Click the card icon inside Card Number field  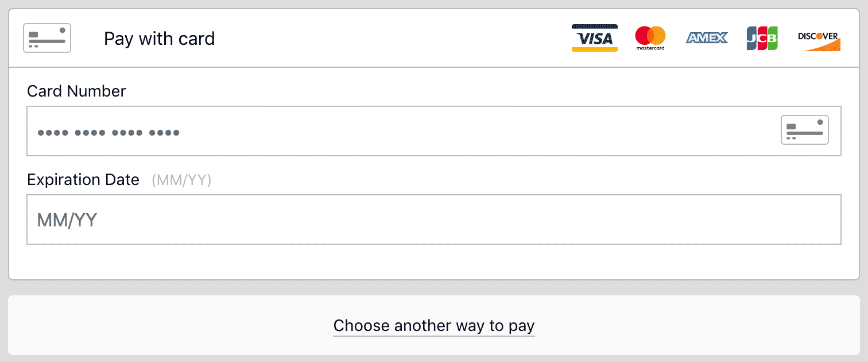tap(805, 130)
